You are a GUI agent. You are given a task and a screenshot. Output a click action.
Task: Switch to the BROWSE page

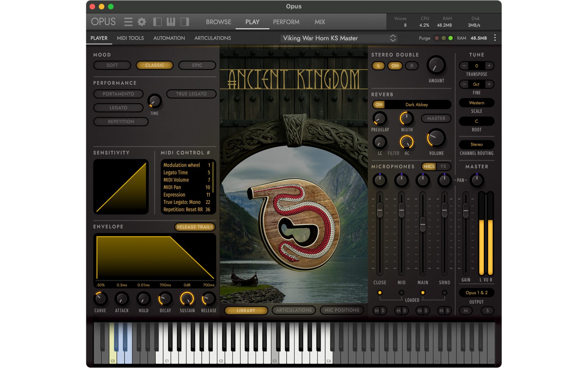pos(218,22)
